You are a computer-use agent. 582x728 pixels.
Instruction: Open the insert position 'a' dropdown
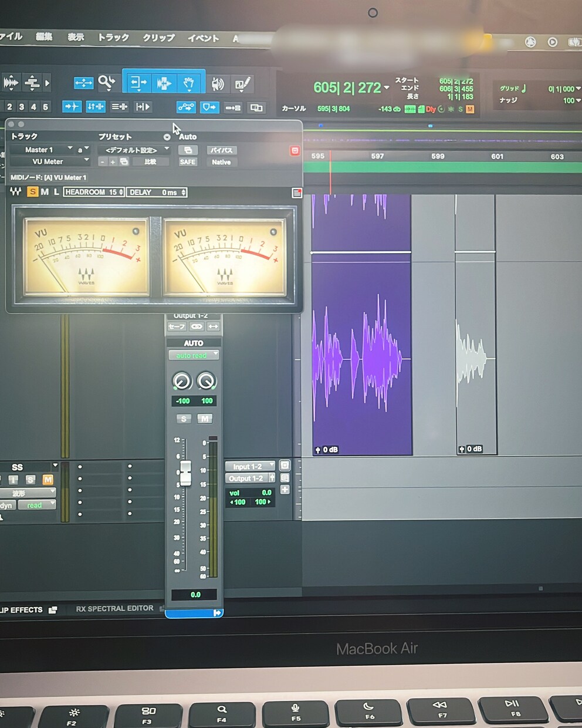[83, 150]
